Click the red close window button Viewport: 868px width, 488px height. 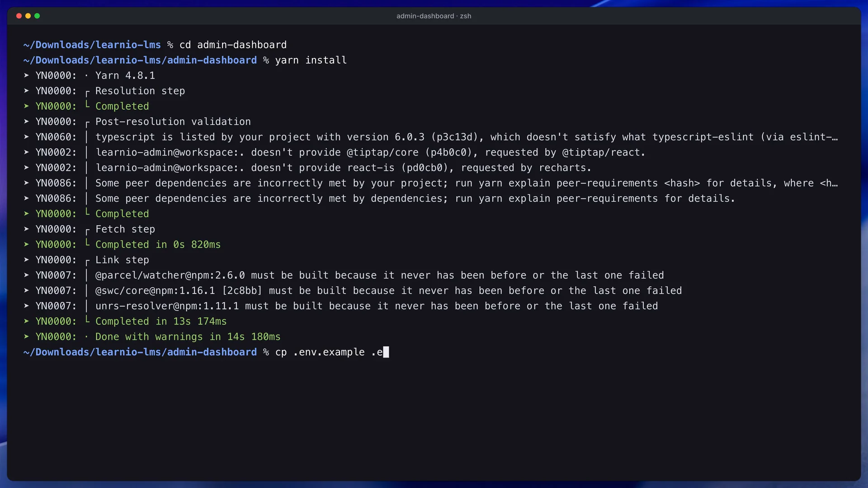pyautogui.click(x=19, y=16)
